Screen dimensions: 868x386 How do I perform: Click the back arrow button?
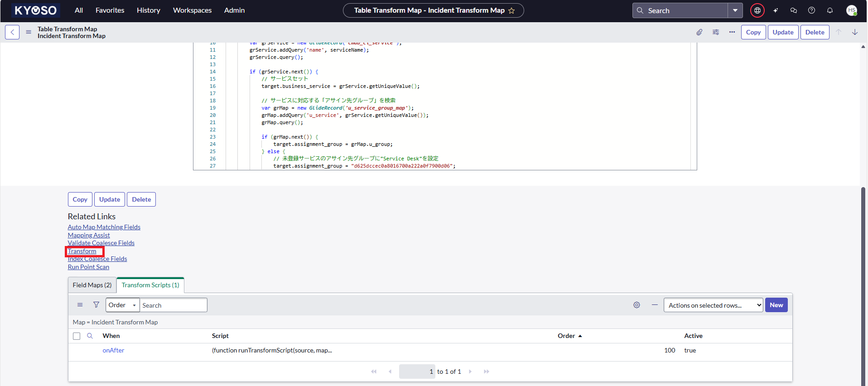12,32
